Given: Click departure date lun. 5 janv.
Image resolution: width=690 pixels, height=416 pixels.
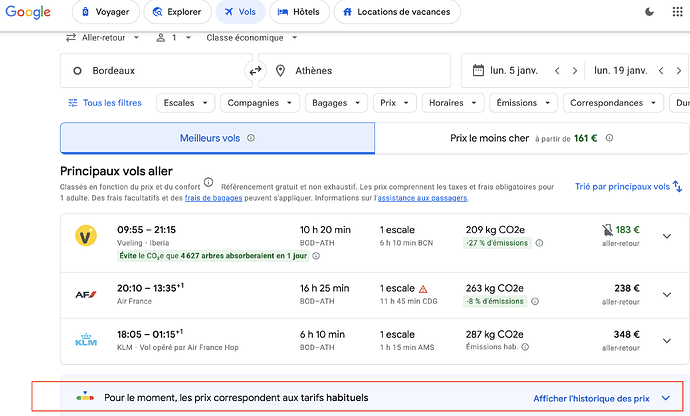Looking at the screenshot, I should [514, 70].
